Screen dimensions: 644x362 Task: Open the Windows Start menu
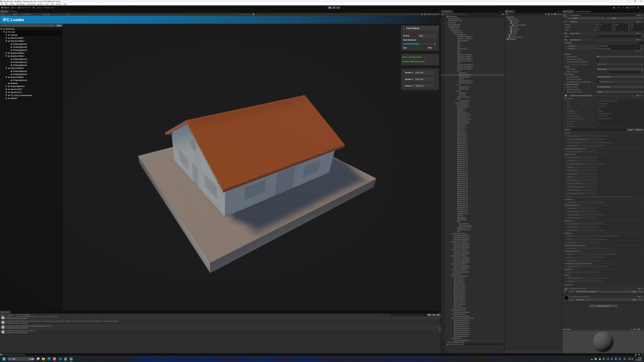(4, 359)
